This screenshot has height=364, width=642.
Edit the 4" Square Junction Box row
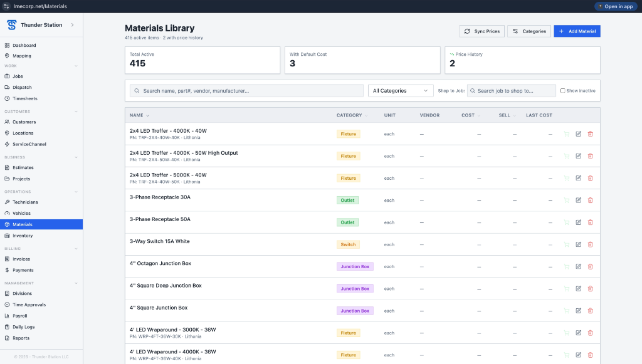coord(579,310)
